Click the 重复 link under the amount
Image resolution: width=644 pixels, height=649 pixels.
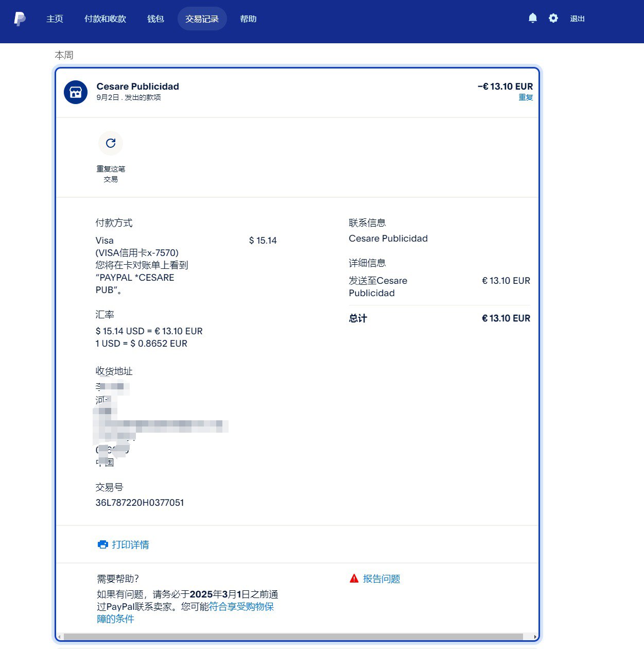pyautogui.click(x=526, y=98)
